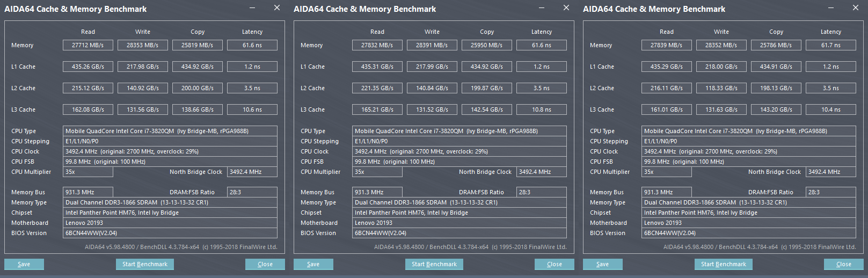Select L3 Cache Copy value 142.54 GB/s
This screenshot has width=868, height=278.
coord(487,109)
